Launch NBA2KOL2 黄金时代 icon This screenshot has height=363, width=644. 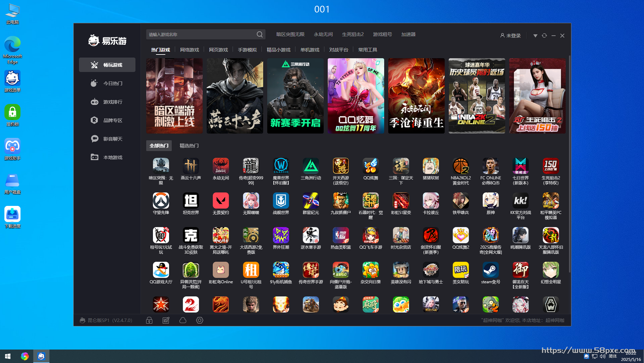(460, 166)
